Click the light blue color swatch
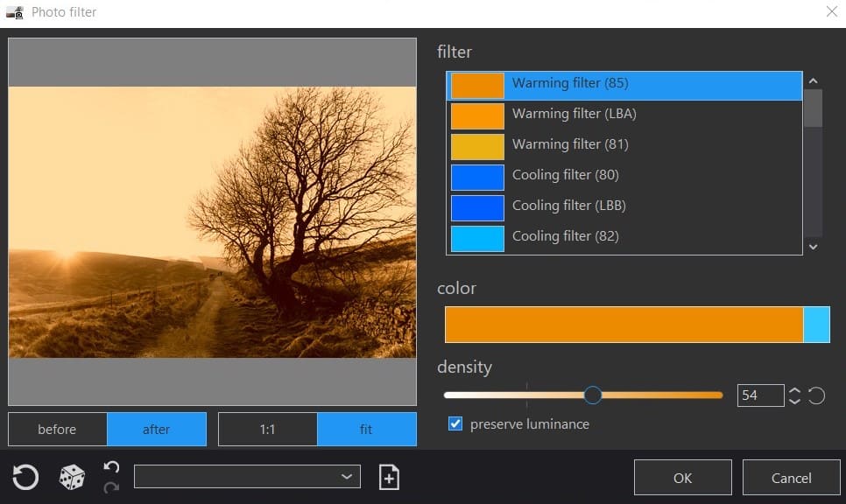 point(817,325)
